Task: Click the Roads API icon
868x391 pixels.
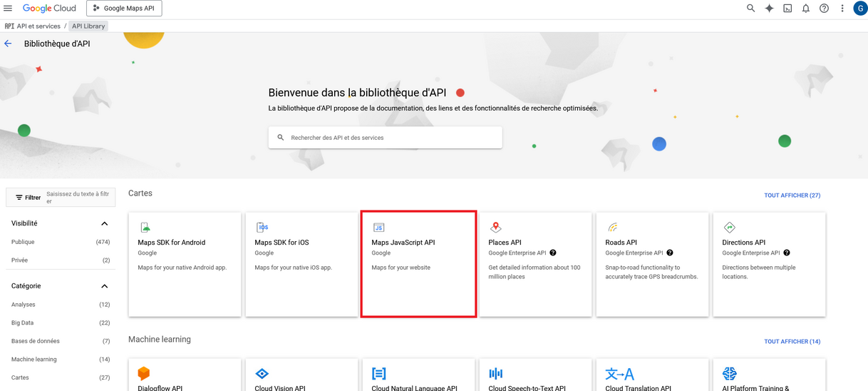Action: [613, 228]
